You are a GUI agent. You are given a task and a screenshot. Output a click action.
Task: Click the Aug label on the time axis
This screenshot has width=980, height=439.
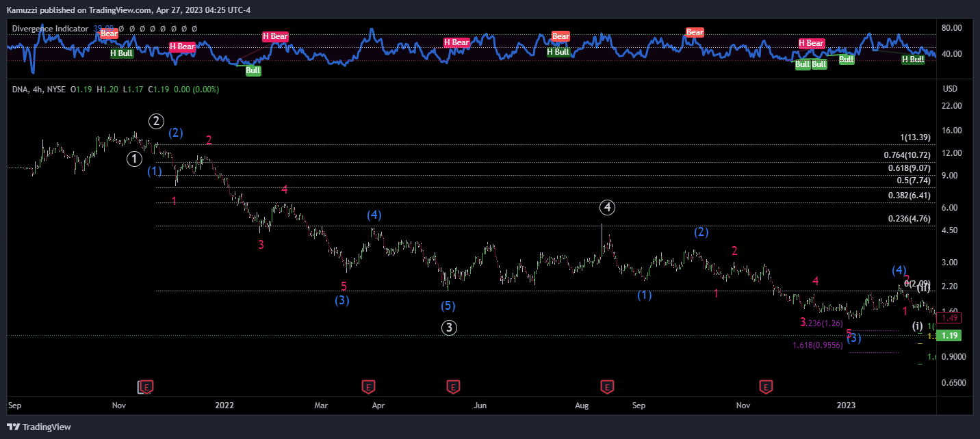[582, 405]
